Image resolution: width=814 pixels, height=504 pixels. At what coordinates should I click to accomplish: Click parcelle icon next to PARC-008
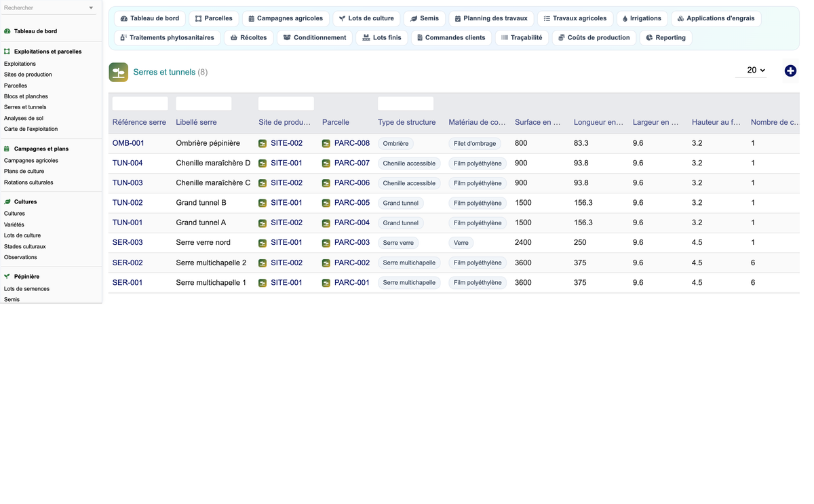[326, 144]
